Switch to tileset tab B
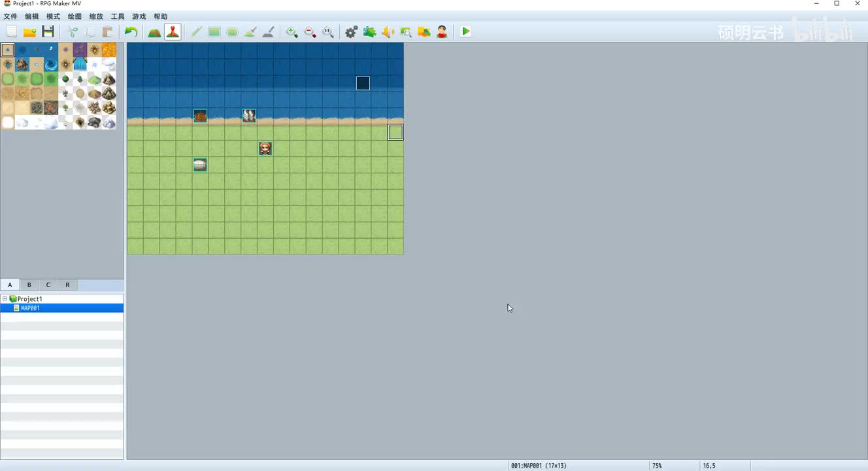868x471 pixels. point(29,285)
